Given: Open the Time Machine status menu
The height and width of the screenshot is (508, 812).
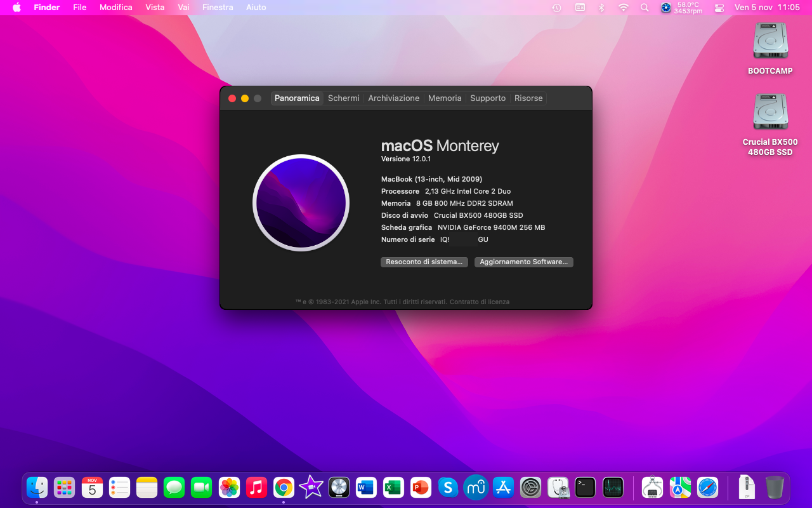Looking at the screenshot, I should [x=556, y=8].
